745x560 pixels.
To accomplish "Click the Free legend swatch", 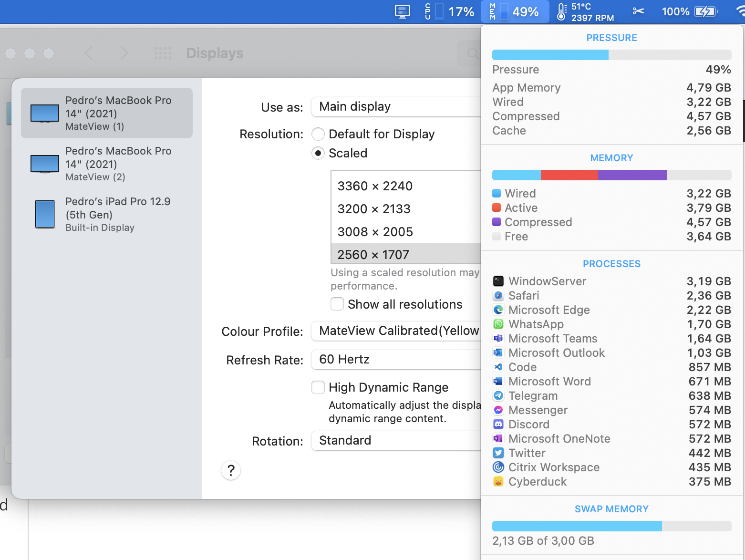I will click(x=497, y=236).
